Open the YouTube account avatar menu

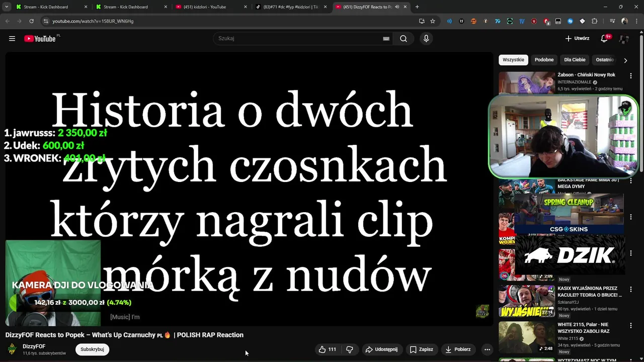pyautogui.click(x=624, y=39)
